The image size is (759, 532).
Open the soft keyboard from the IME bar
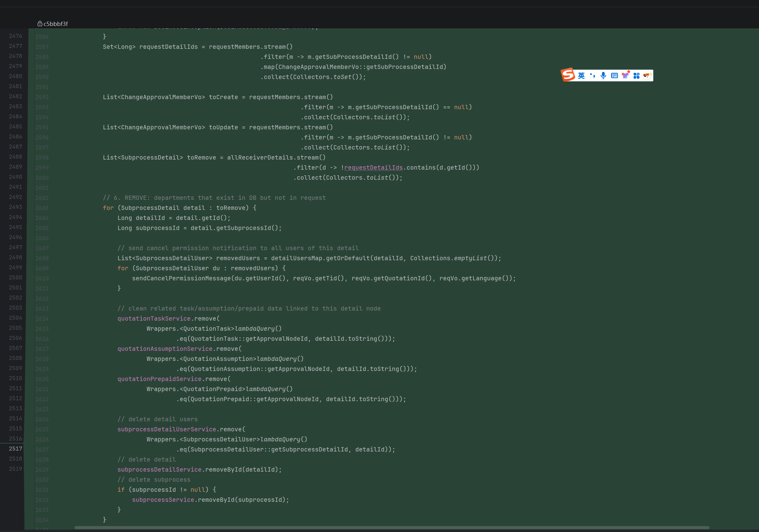614,76
